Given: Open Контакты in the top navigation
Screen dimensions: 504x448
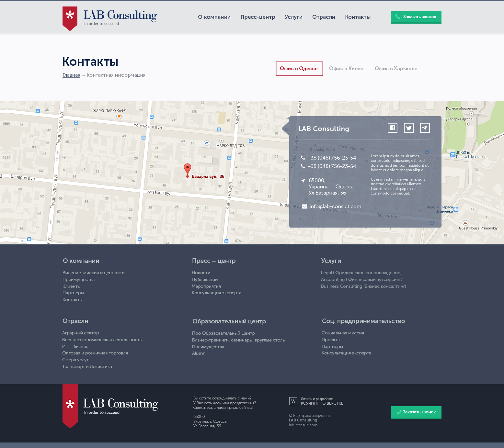Looking at the screenshot, I should (x=358, y=17).
